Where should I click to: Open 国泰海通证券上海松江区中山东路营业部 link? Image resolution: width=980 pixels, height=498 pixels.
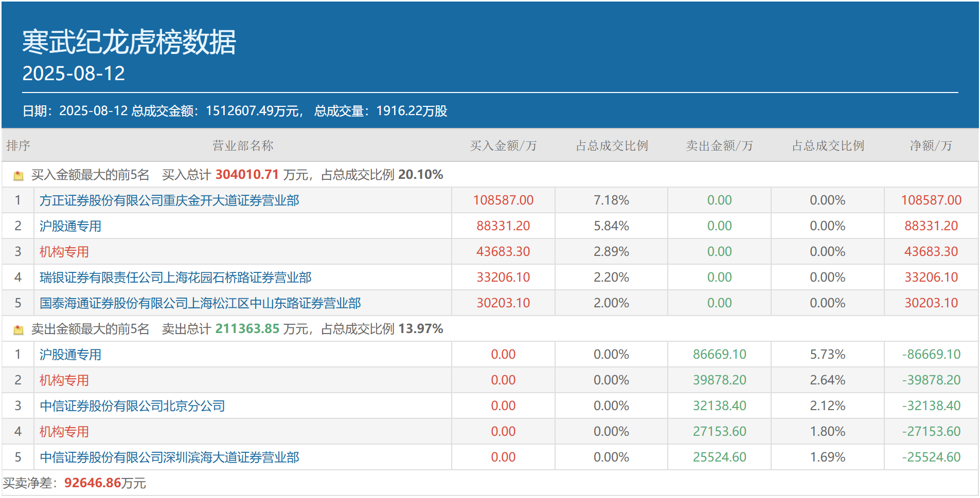point(200,303)
